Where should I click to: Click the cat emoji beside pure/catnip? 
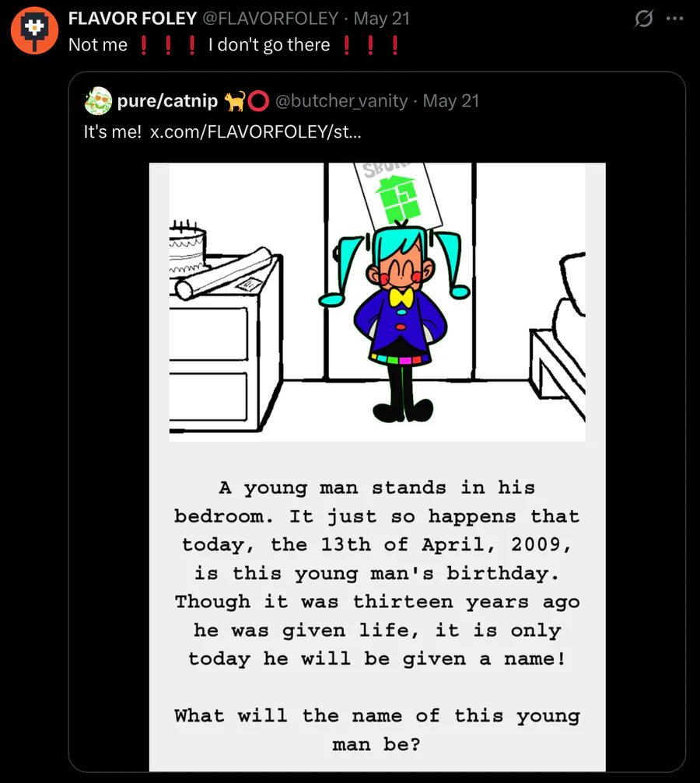pos(234,101)
